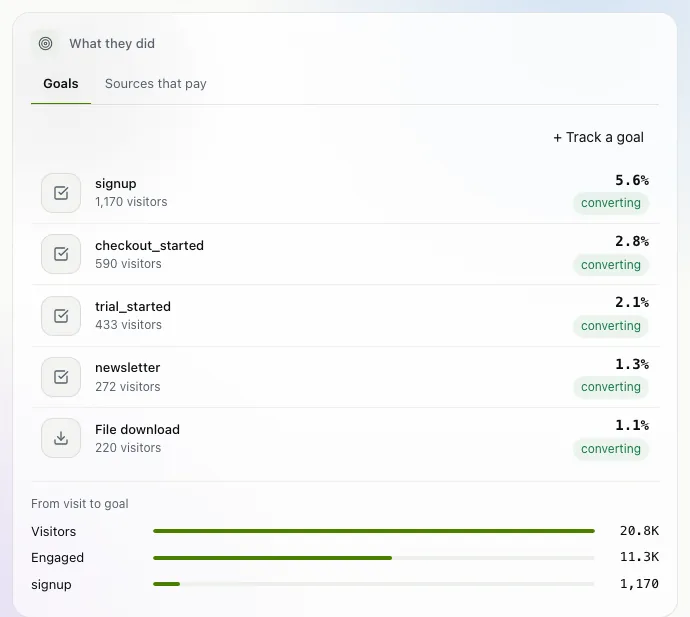
Task: Open the trial_started goal name
Action: [x=133, y=306]
